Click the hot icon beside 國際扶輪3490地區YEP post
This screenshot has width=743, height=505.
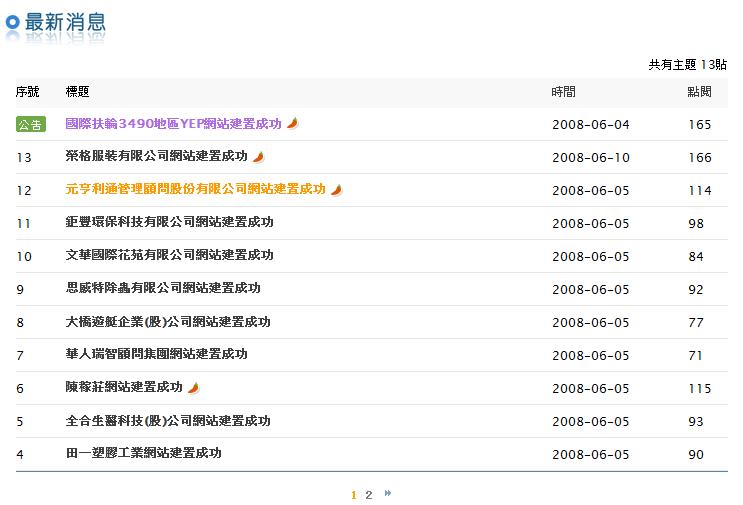[x=293, y=124]
